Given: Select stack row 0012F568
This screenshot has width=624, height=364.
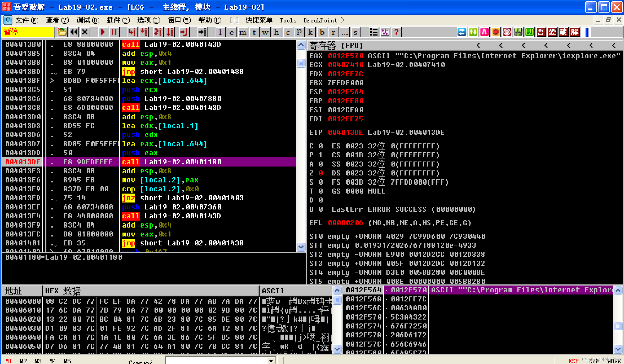Looking at the screenshot, I should click(x=478, y=299).
